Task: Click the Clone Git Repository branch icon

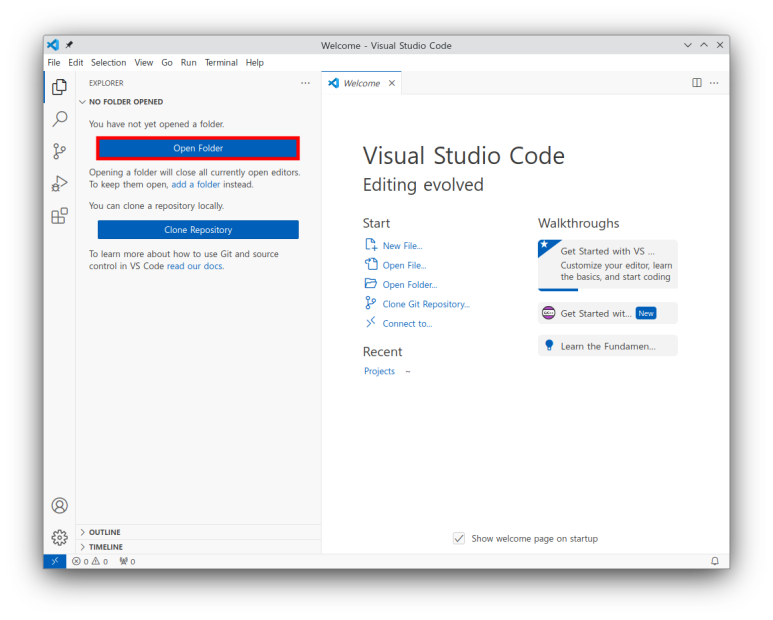Action: [370, 303]
